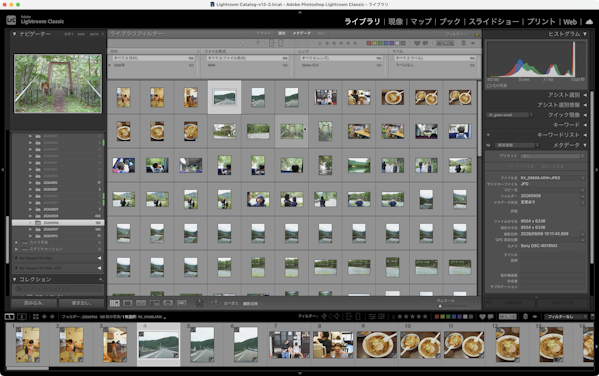Select the Painter spray can tool
599x376 pixels.
(199, 303)
